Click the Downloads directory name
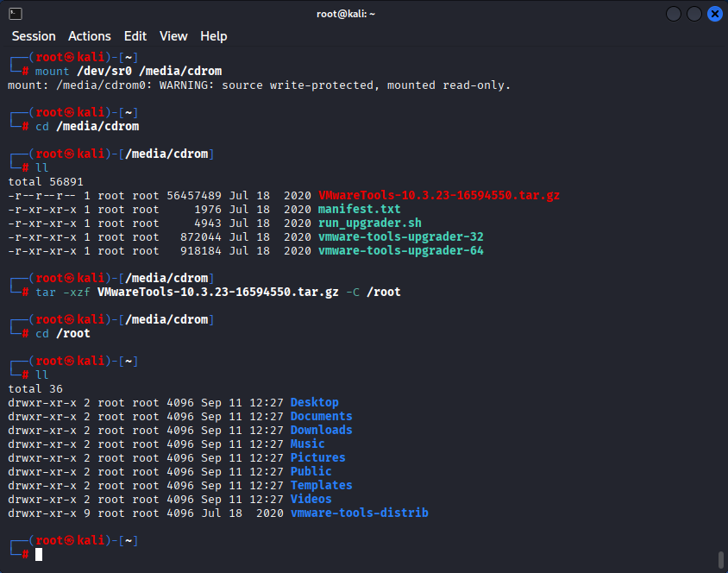This screenshot has width=728, height=573. coord(321,431)
